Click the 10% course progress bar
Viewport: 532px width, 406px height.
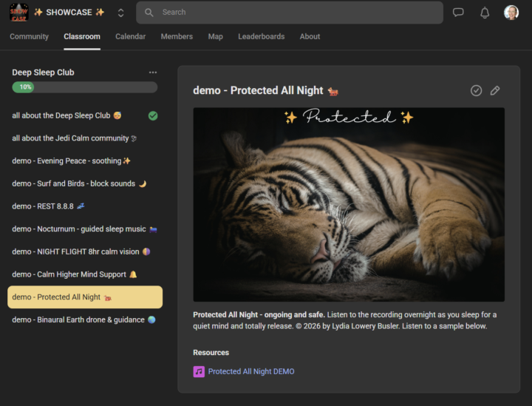[84, 87]
